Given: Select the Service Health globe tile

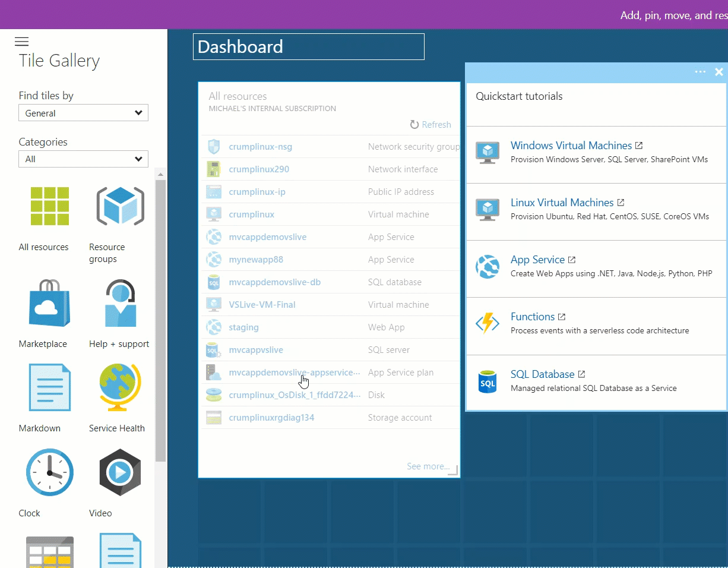Looking at the screenshot, I should (x=121, y=387).
